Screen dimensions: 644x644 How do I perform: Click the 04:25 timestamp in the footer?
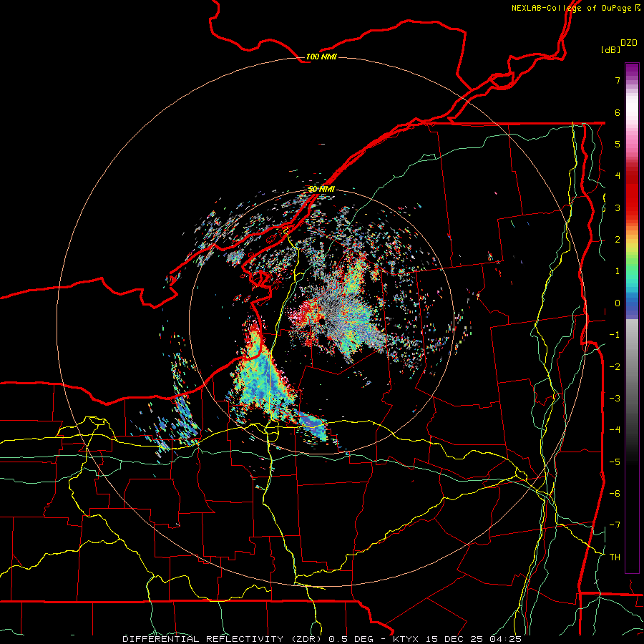point(506,639)
